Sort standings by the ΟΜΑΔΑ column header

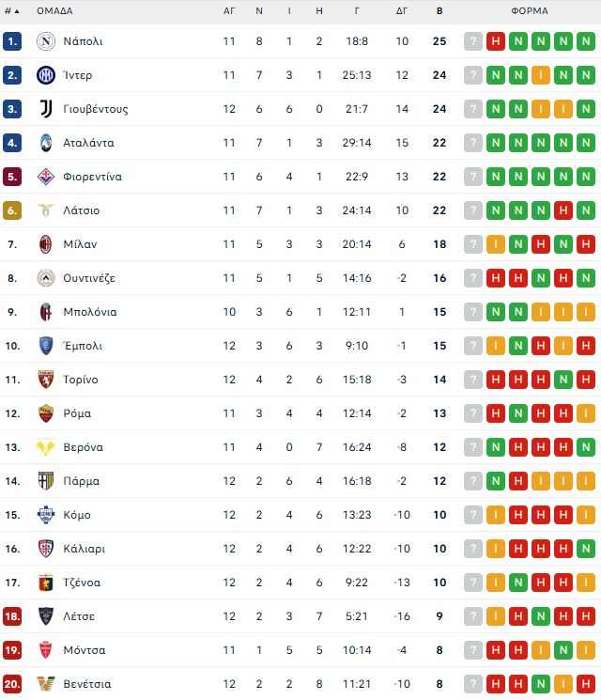[x=54, y=11]
